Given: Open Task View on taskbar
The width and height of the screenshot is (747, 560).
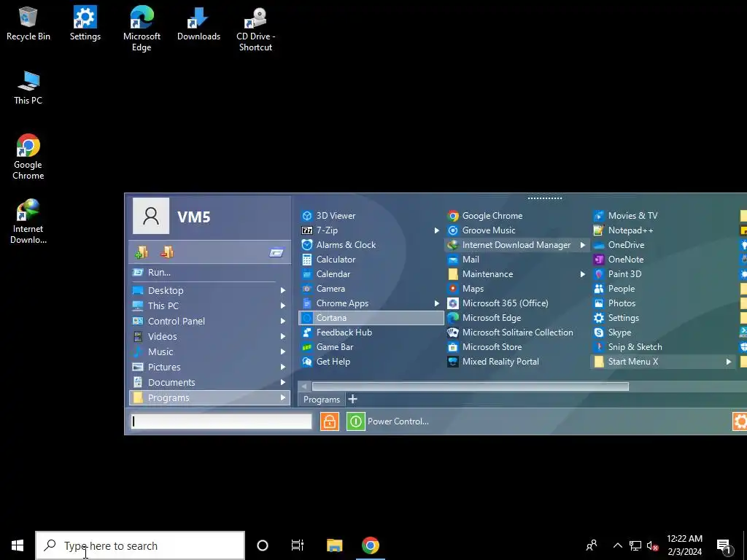Looking at the screenshot, I should tap(298, 545).
